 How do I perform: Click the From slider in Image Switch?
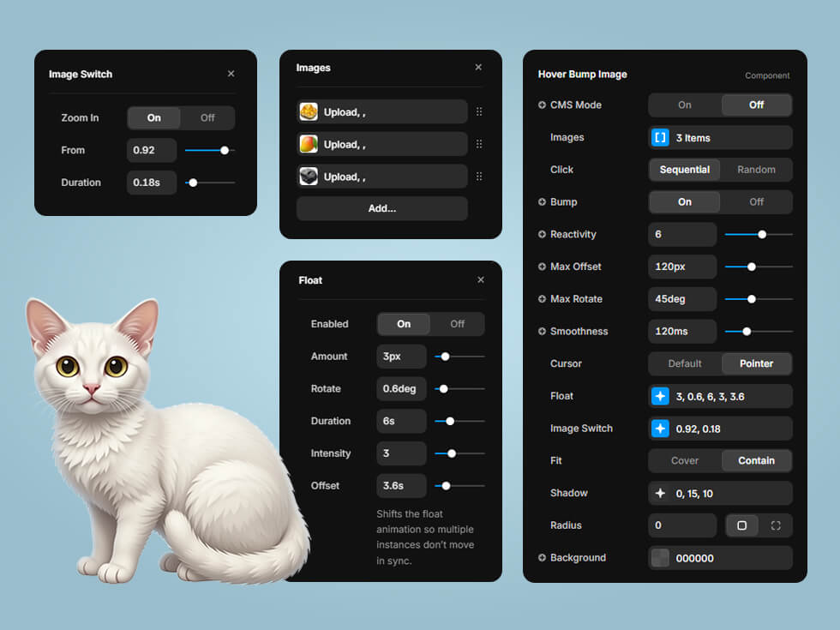point(210,151)
